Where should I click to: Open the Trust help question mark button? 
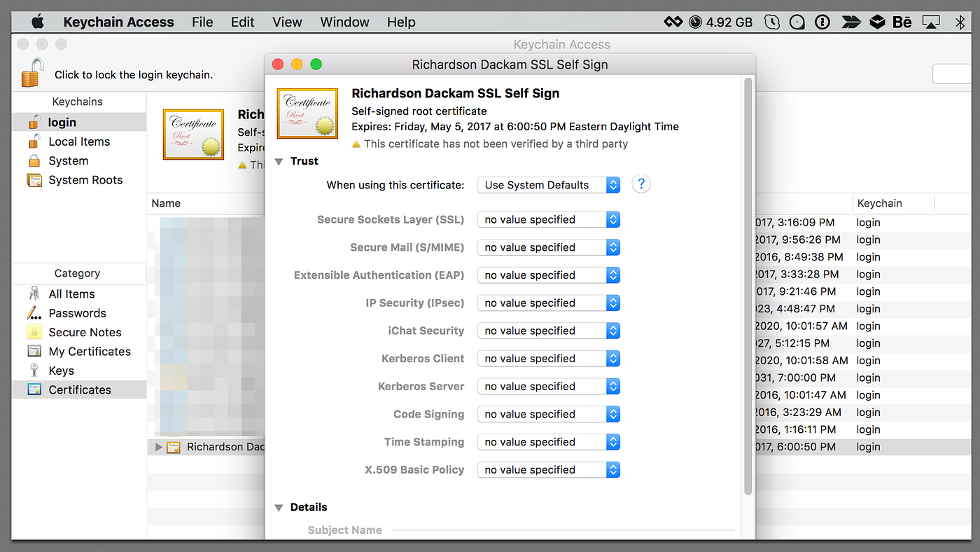click(641, 184)
